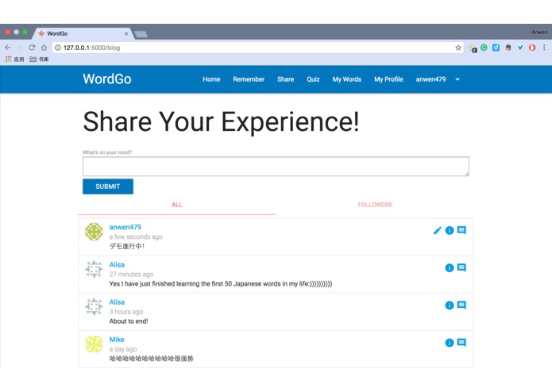
Task: Focus the 'What's on your mind?' text box
Action: click(276, 167)
